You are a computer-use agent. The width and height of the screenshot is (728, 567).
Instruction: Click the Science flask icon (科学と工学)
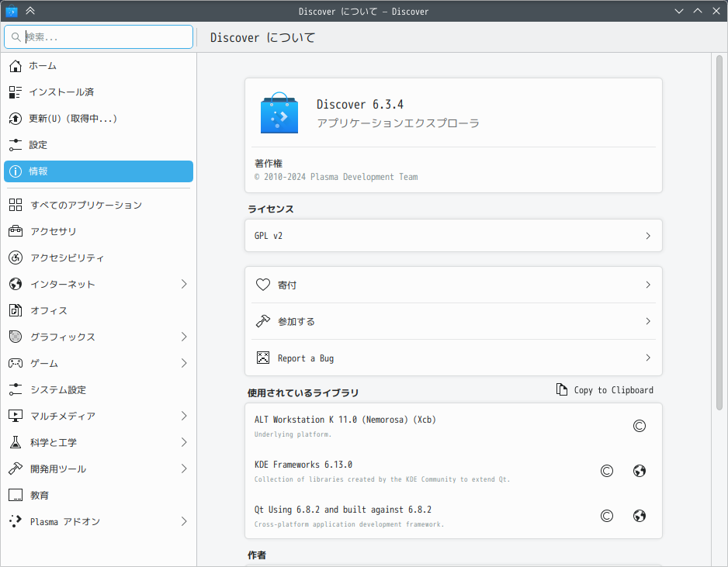click(x=16, y=442)
